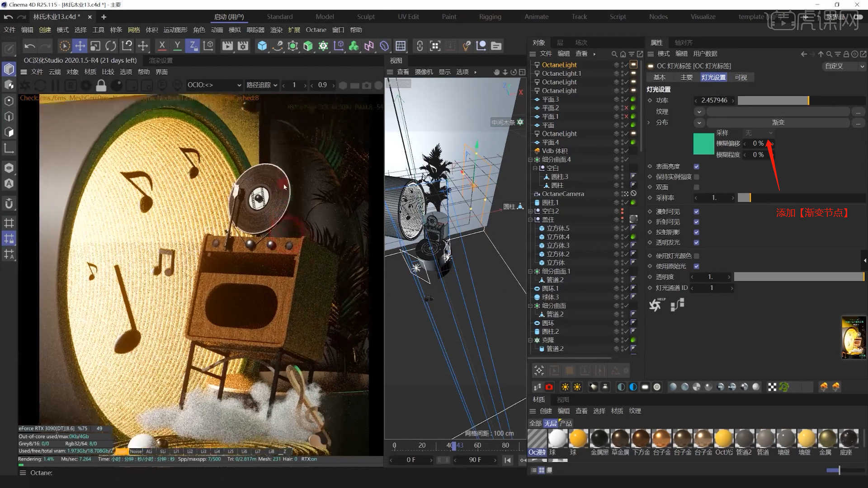Select the Move tool
The width and height of the screenshot is (868, 488).
(80, 46)
